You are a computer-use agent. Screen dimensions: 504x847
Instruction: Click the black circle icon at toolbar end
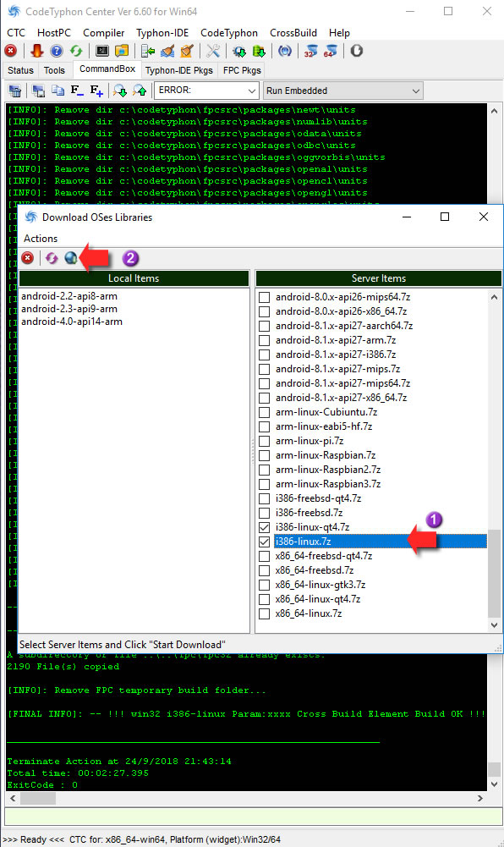tap(357, 51)
